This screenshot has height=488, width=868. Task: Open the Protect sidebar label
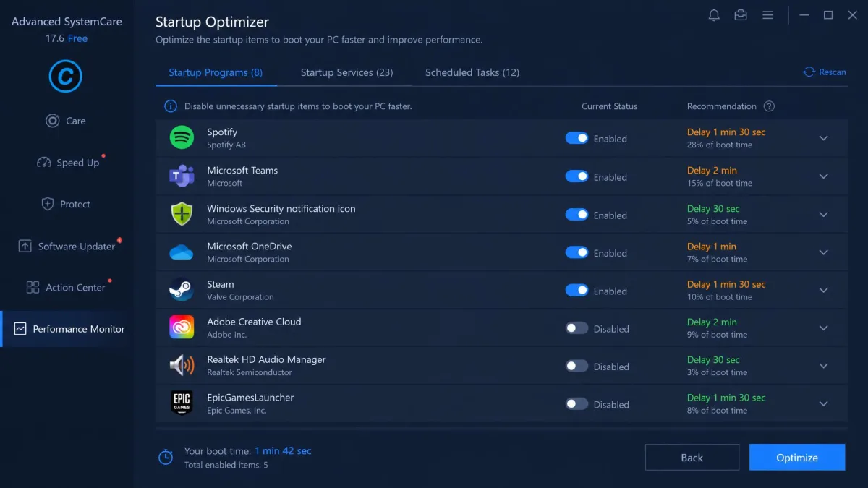pos(75,204)
